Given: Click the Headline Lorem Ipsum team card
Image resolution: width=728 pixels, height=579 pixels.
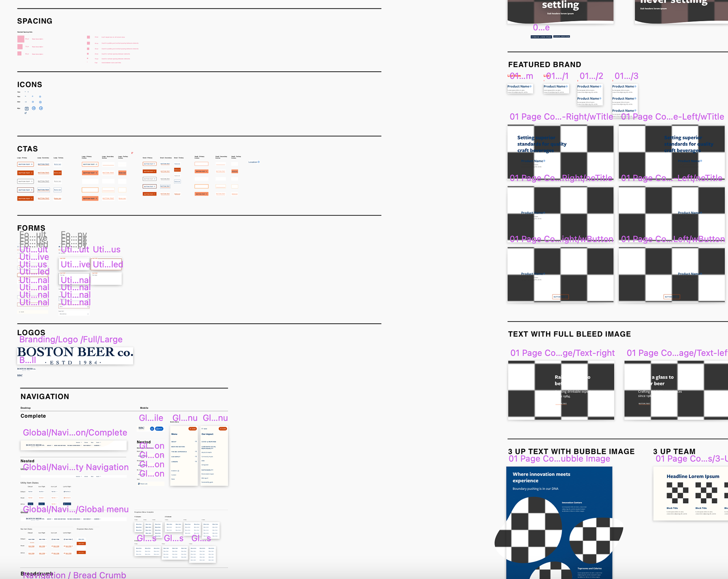Looking at the screenshot, I should tap(690, 494).
